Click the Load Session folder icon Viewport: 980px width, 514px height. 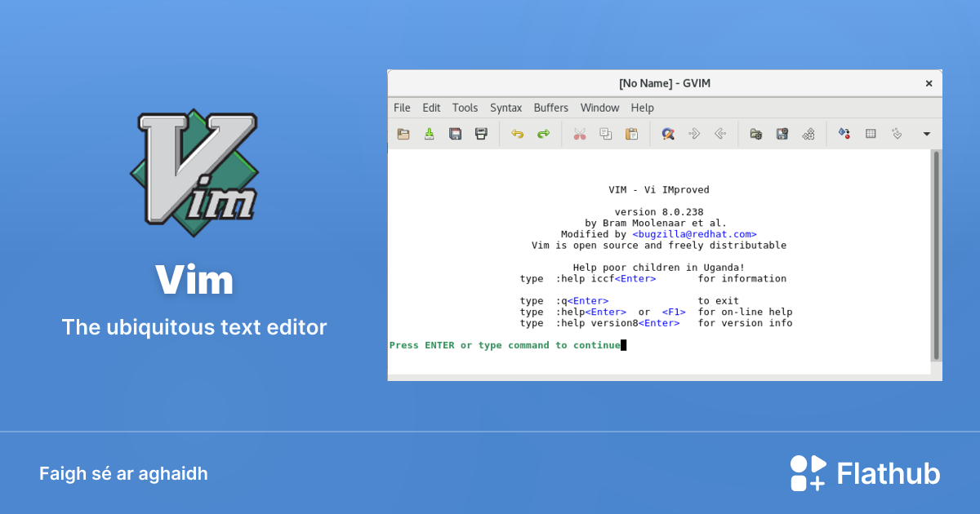tap(755, 133)
